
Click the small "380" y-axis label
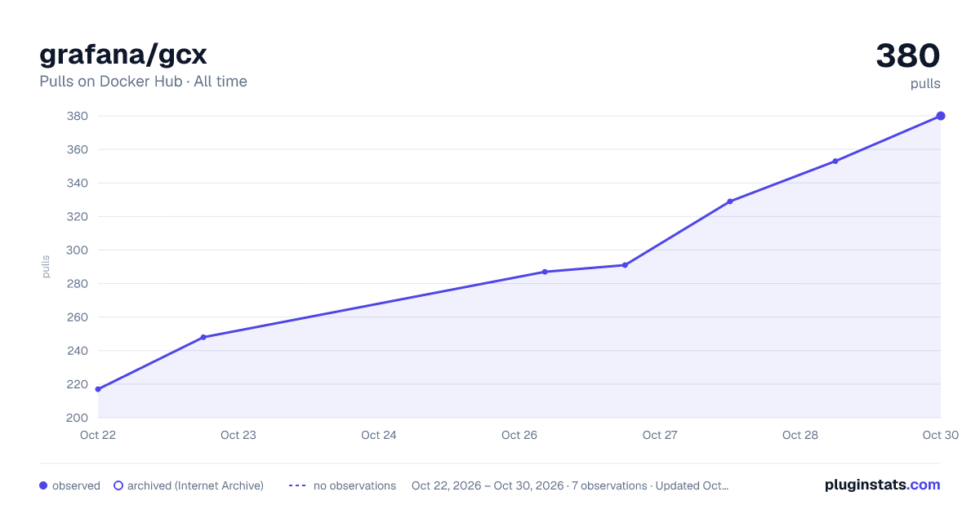click(77, 117)
